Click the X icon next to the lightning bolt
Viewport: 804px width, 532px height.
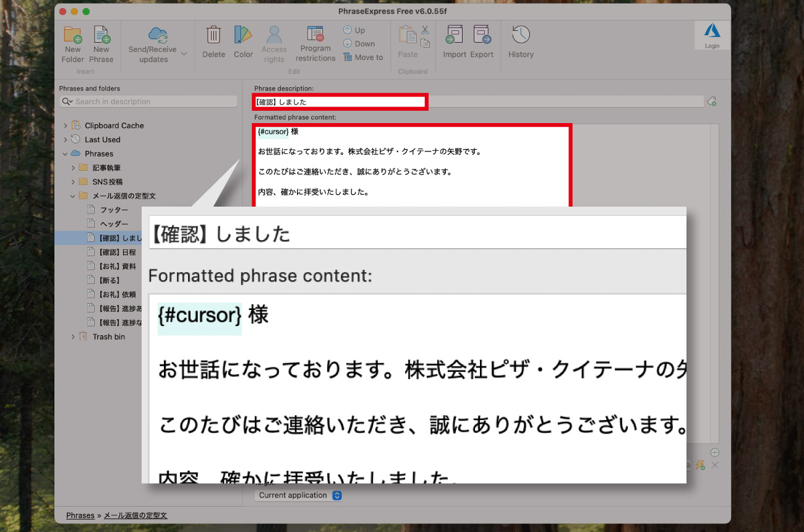coord(715,465)
